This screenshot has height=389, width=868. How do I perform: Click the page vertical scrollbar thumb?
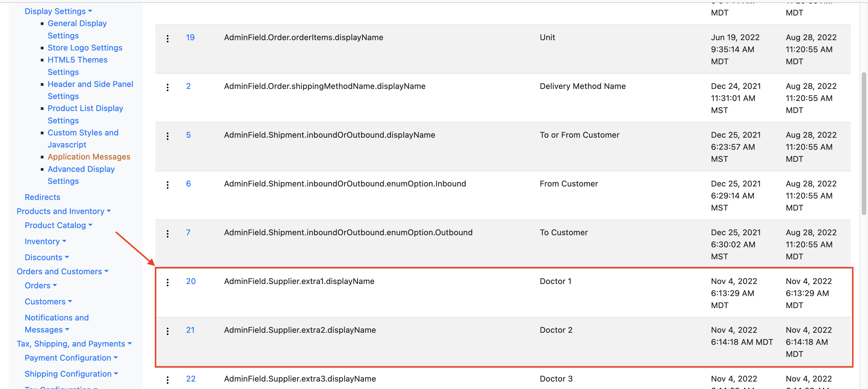tap(864, 143)
